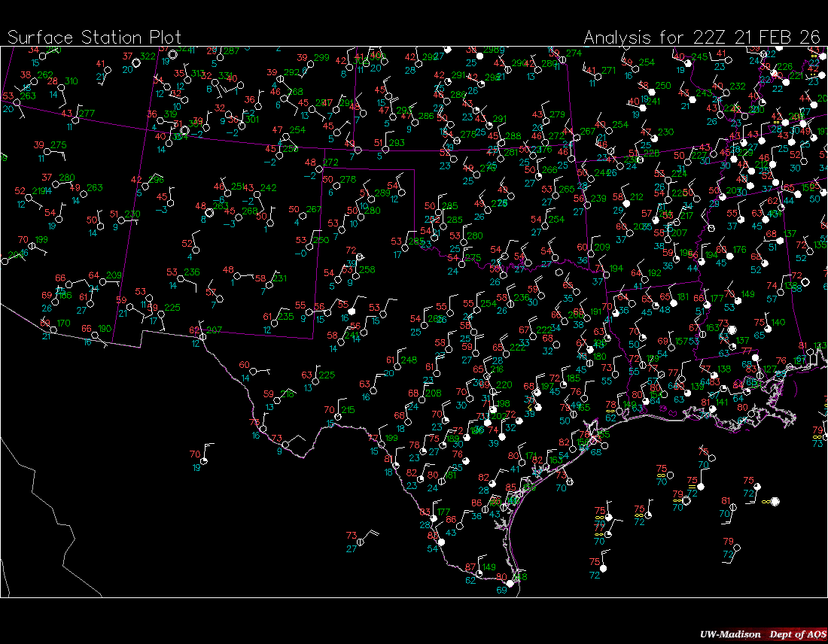This screenshot has height=644, width=828.
Task: Pick the station plot reading 53, 236, 14
Action: 181,278
